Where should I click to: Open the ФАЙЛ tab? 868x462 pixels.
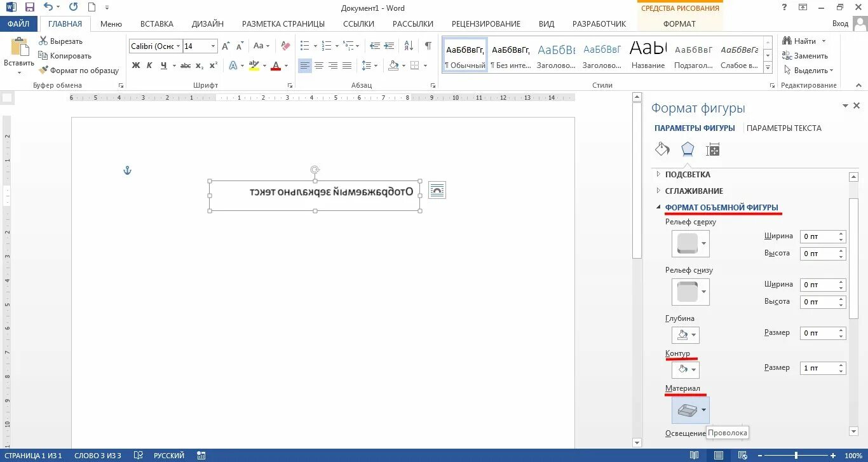[x=18, y=24]
